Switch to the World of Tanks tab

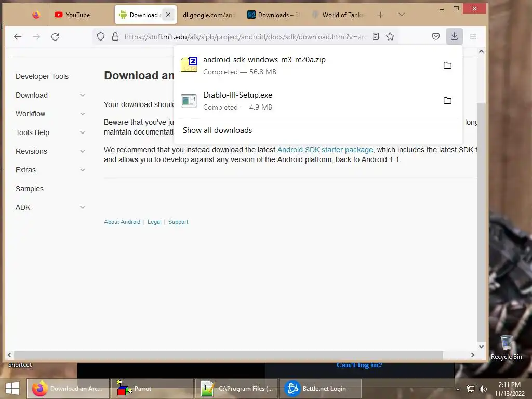(x=338, y=15)
